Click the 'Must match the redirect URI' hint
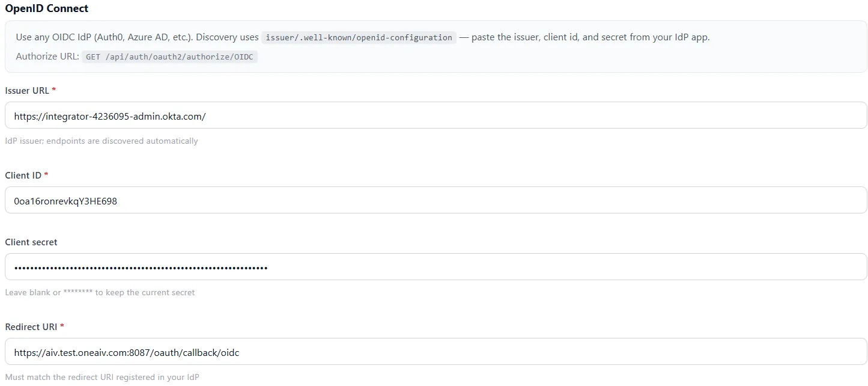This screenshot has height=386, width=868. click(x=102, y=377)
